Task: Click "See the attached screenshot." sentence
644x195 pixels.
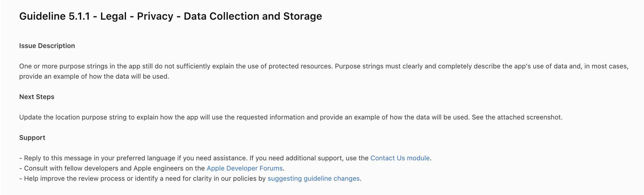Action: [x=517, y=117]
